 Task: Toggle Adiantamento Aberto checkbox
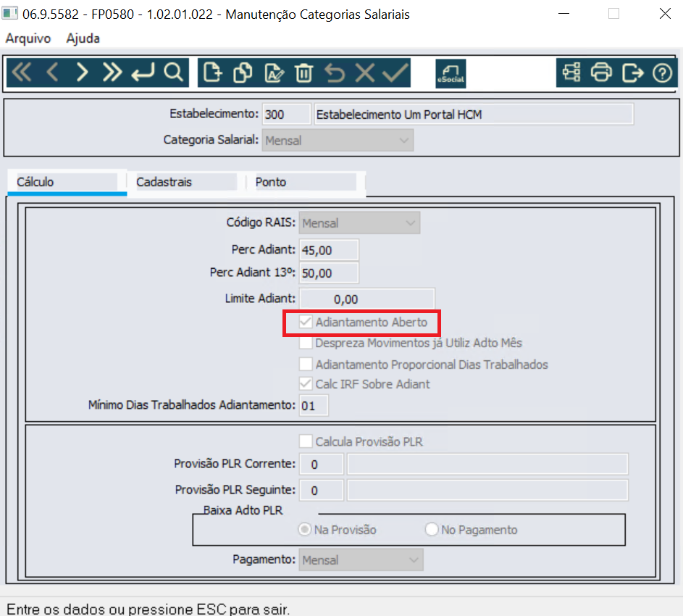tap(306, 322)
